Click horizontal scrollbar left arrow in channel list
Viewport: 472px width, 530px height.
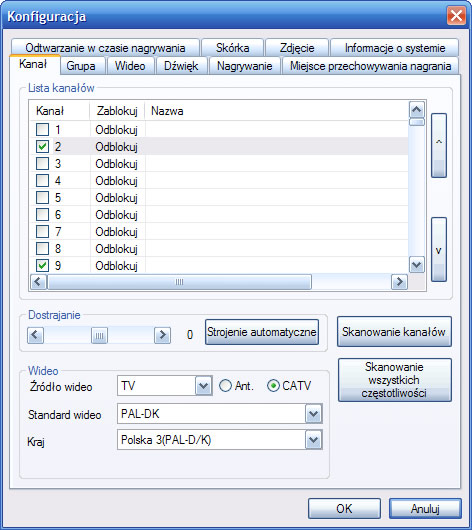tap(38, 282)
